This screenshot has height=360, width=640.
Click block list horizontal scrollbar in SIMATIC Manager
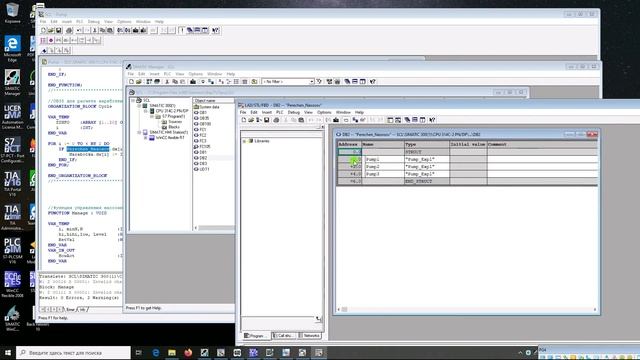tap(214, 228)
